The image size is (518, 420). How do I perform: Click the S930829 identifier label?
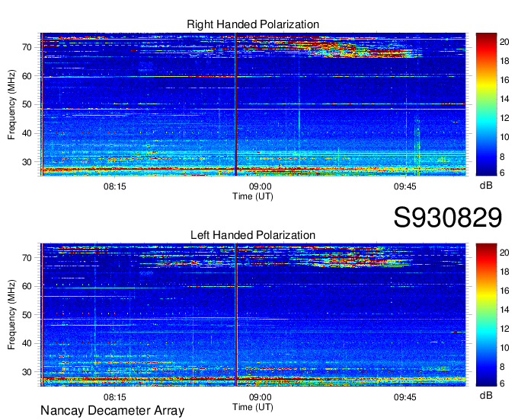(448, 218)
